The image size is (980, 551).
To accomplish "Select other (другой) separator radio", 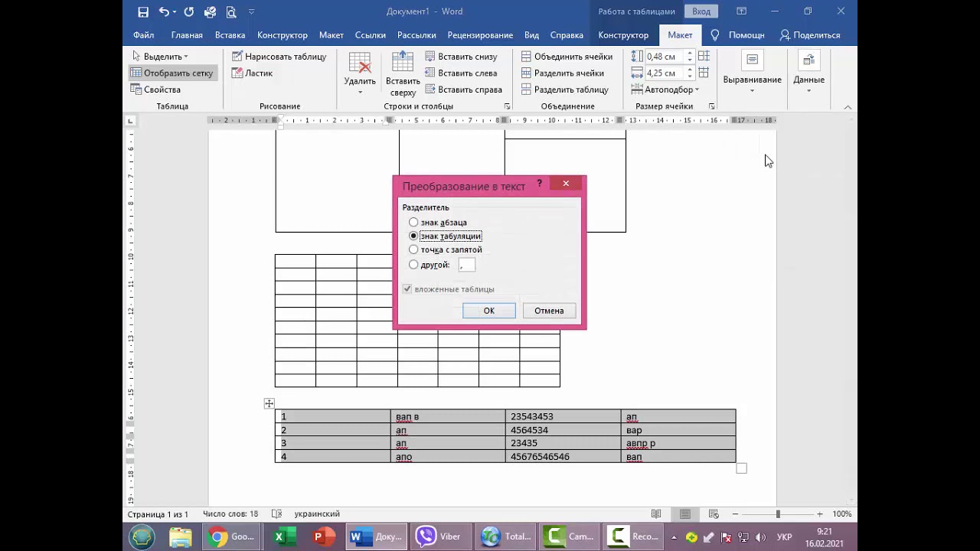I will pyautogui.click(x=413, y=265).
